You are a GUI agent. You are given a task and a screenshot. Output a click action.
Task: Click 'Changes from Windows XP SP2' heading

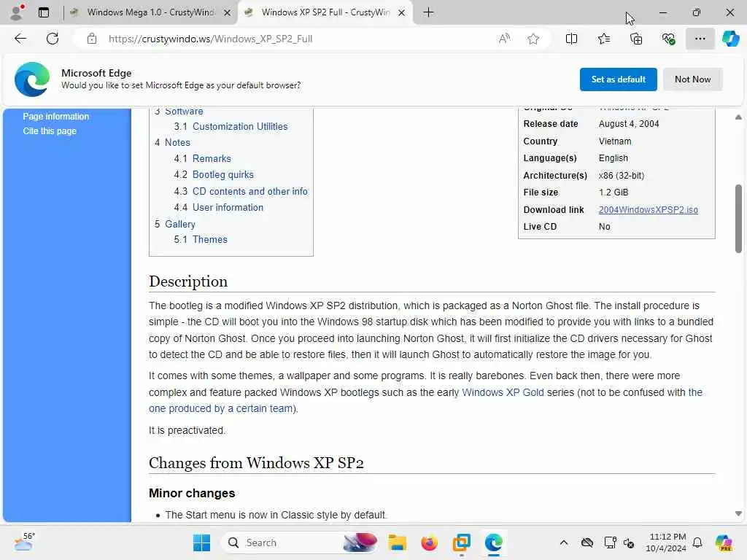pyautogui.click(x=256, y=463)
